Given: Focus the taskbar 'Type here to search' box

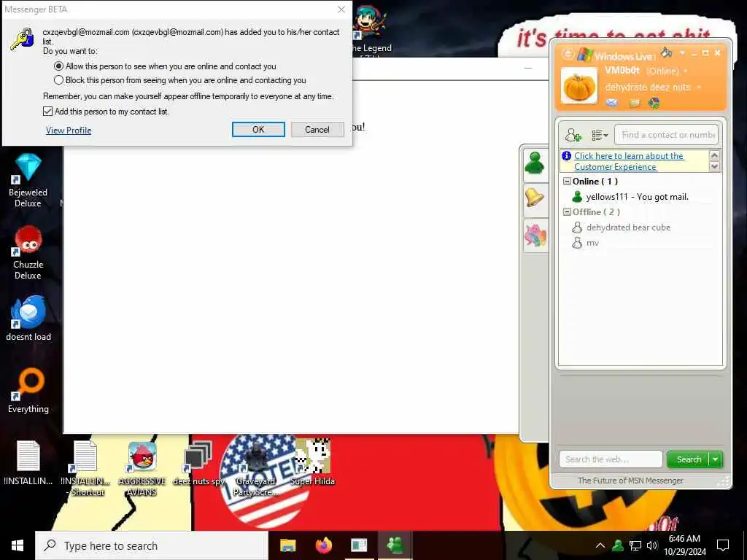Looking at the screenshot, I should click(152, 545).
